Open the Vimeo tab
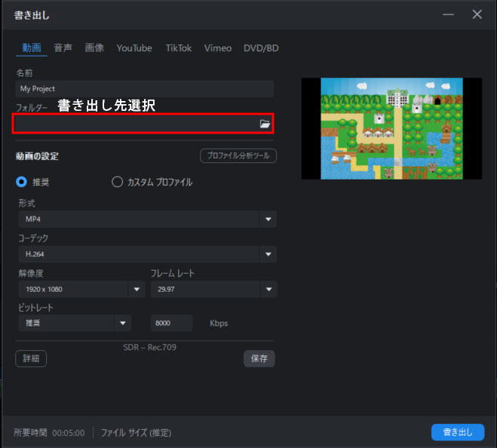This screenshot has height=448, width=497. pyautogui.click(x=218, y=48)
